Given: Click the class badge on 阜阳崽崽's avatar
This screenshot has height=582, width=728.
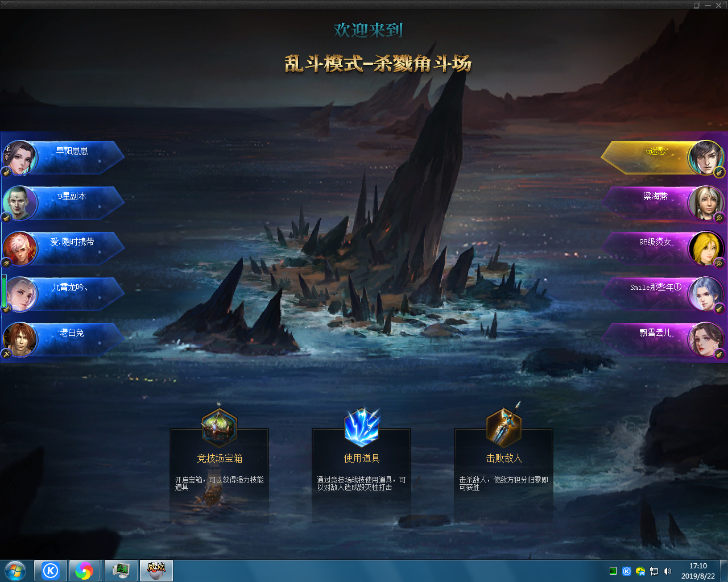Looking at the screenshot, I should point(6,171).
